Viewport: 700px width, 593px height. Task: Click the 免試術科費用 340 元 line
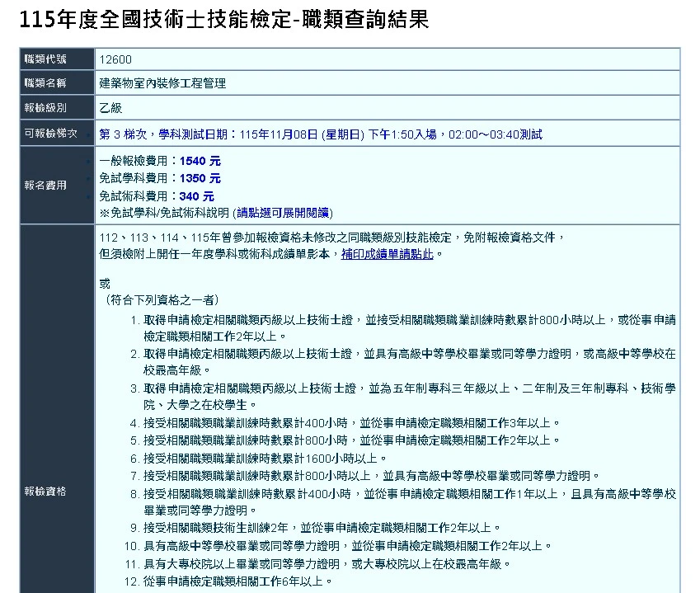(157, 196)
